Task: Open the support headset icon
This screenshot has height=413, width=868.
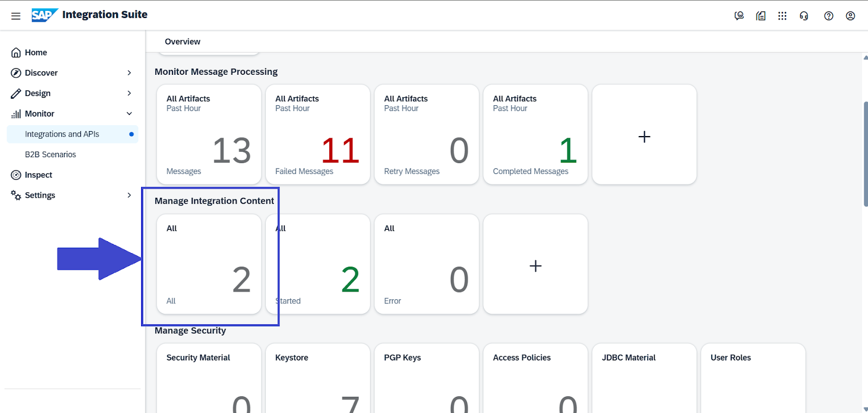Action: [804, 16]
